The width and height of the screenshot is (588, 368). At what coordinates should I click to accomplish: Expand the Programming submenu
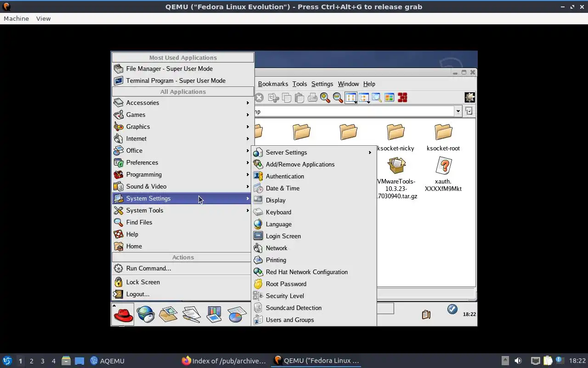tap(182, 174)
